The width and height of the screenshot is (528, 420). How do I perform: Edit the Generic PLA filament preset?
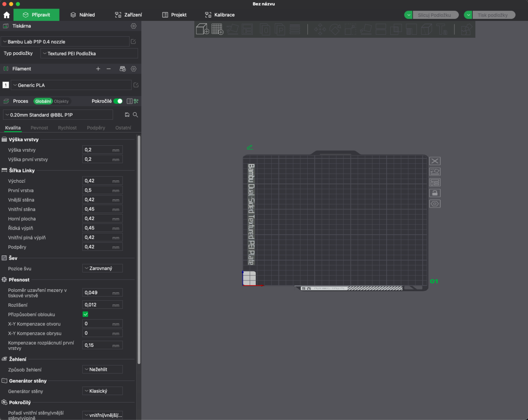[x=136, y=85]
